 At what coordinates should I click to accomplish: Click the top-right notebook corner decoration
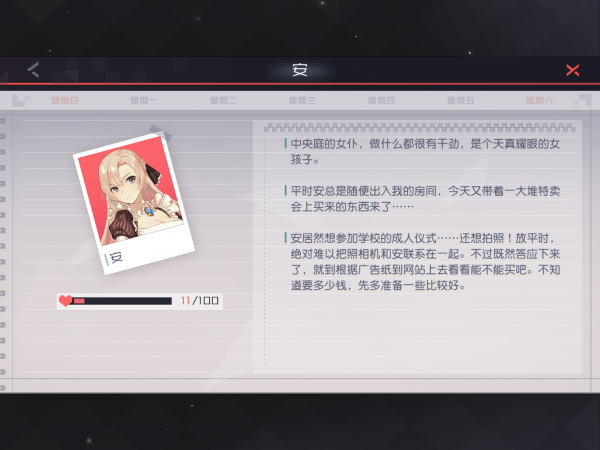(582, 100)
